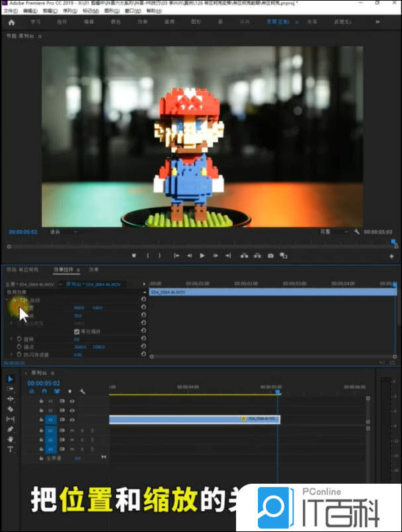Open the playback resolution dropdown
Viewport: 402px width, 532px height.
(333, 232)
